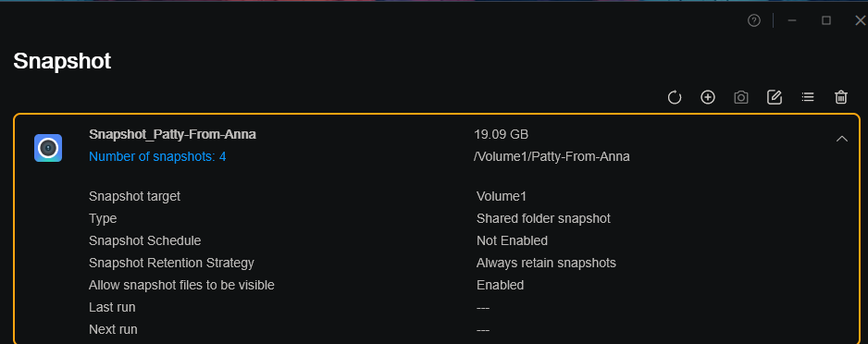
Task: Select the Always retain snapshots value
Action: click(546, 264)
